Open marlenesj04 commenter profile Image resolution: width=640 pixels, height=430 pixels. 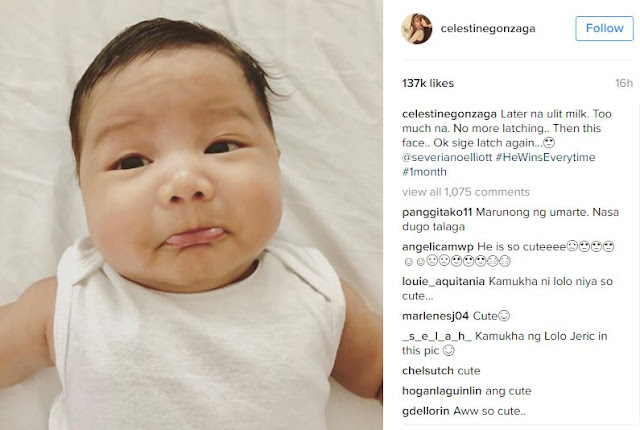click(x=436, y=316)
